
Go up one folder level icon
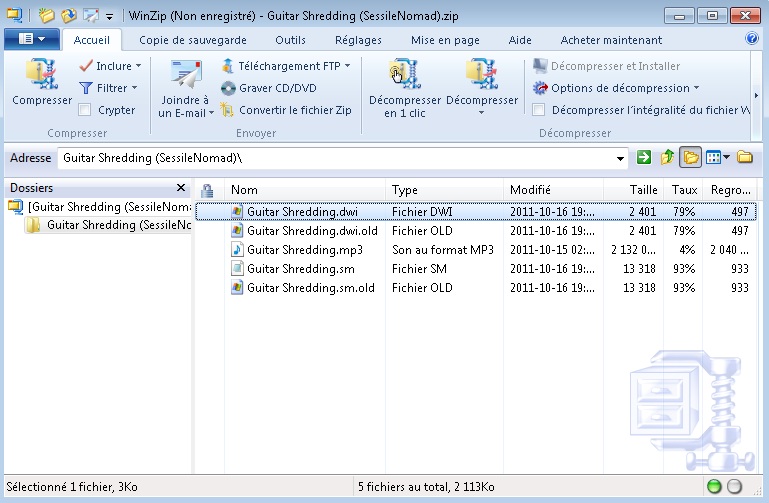[667, 157]
